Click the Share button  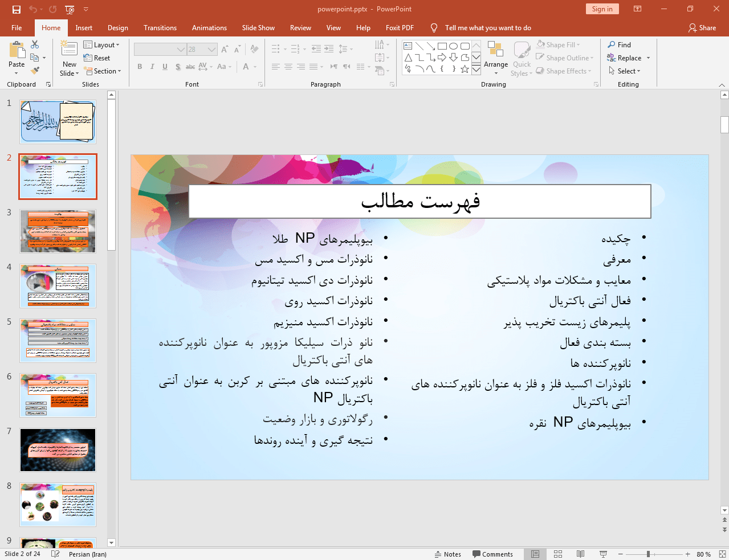[x=702, y=28]
